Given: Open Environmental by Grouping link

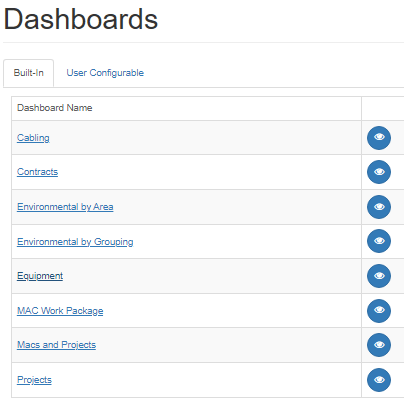Looking at the screenshot, I should tap(75, 242).
